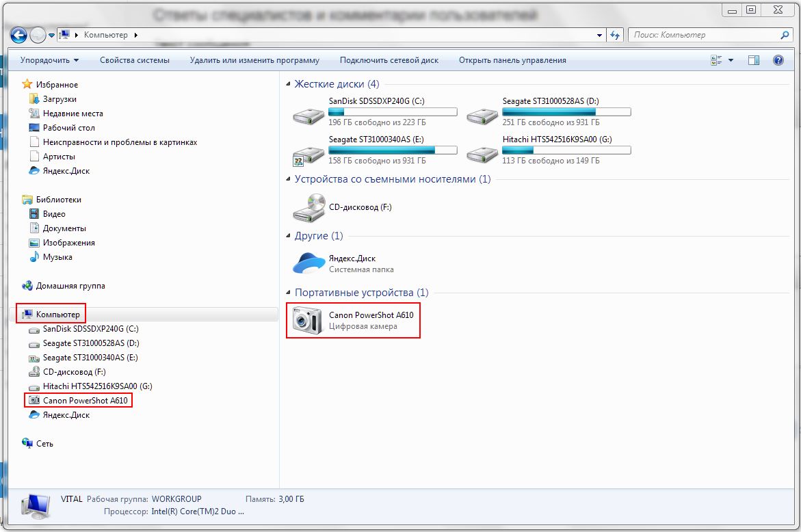801x532 pixels.
Task: Click the search magnifier icon
Action: (785, 35)
